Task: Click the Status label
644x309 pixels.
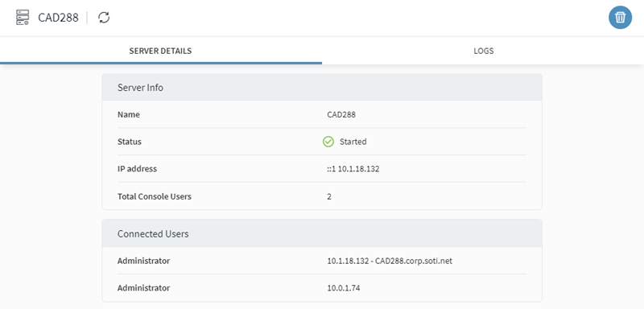Action: click(130, 142)
